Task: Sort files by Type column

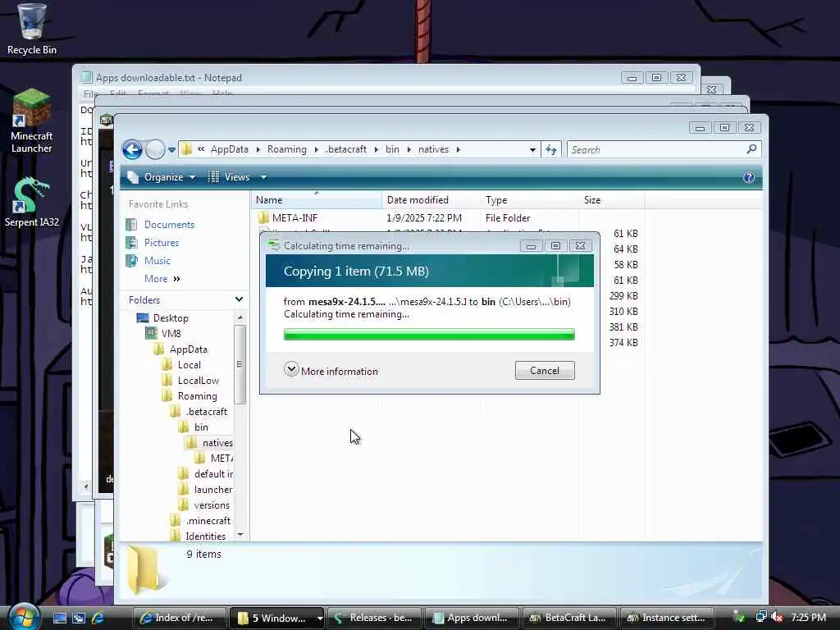Action: coord(529,200)
